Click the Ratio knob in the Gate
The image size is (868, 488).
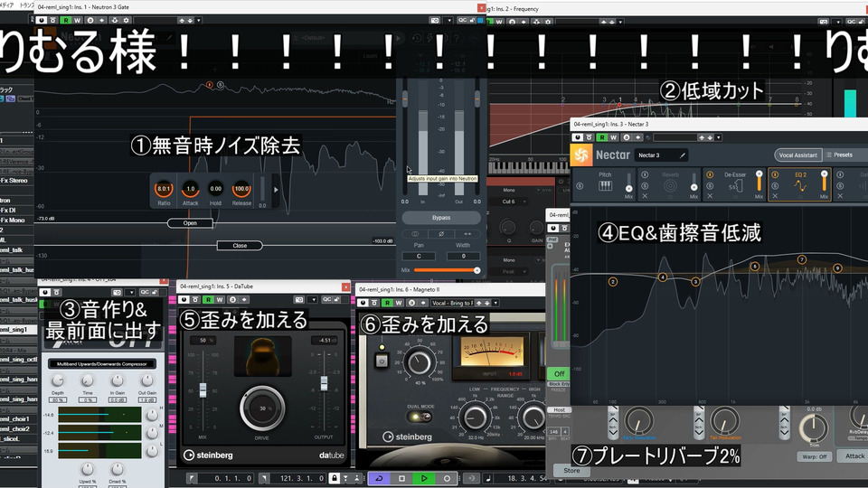click(x=164, y=189)
